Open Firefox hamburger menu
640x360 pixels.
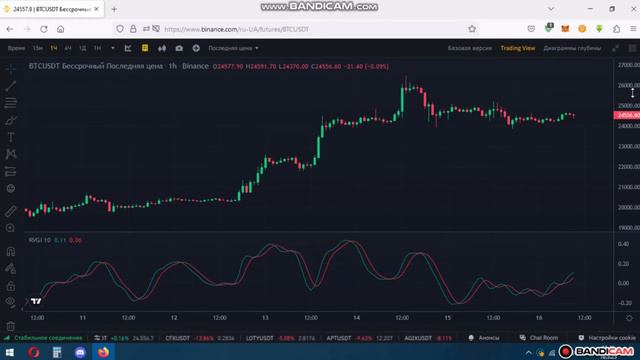click(x=633, y=29)
